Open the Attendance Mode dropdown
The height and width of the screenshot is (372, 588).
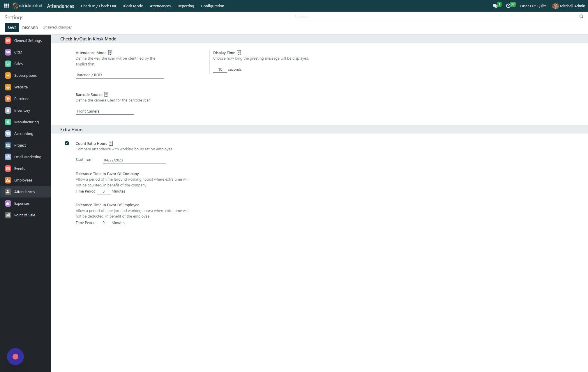pos(119,75)
